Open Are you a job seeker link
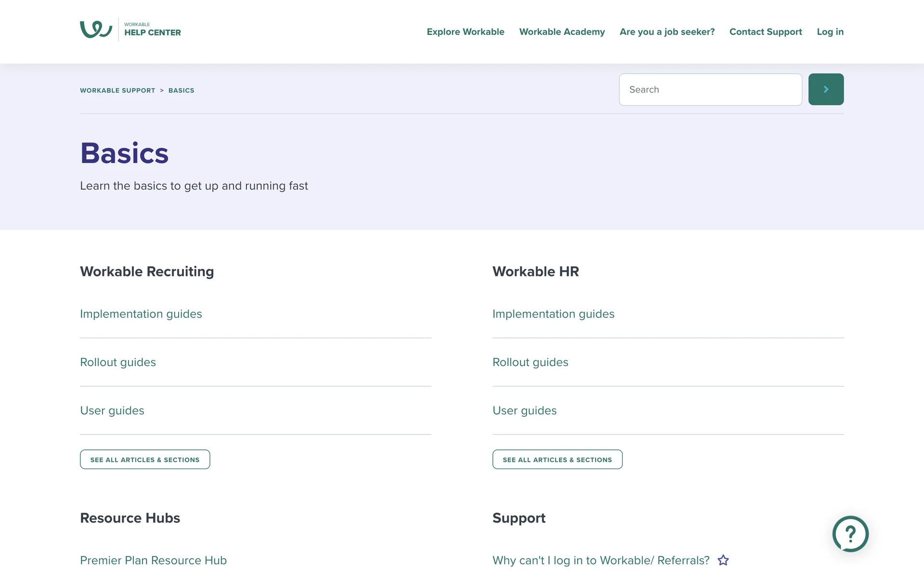The width and height of the screenshot is (924, 578). (x=667, y=32)
